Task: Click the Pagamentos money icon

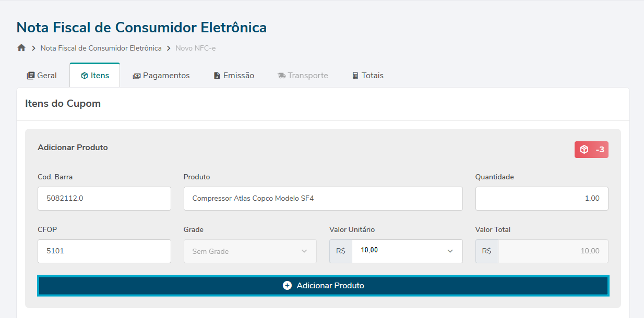Action: pyautogui.click(x=137, y=76)
